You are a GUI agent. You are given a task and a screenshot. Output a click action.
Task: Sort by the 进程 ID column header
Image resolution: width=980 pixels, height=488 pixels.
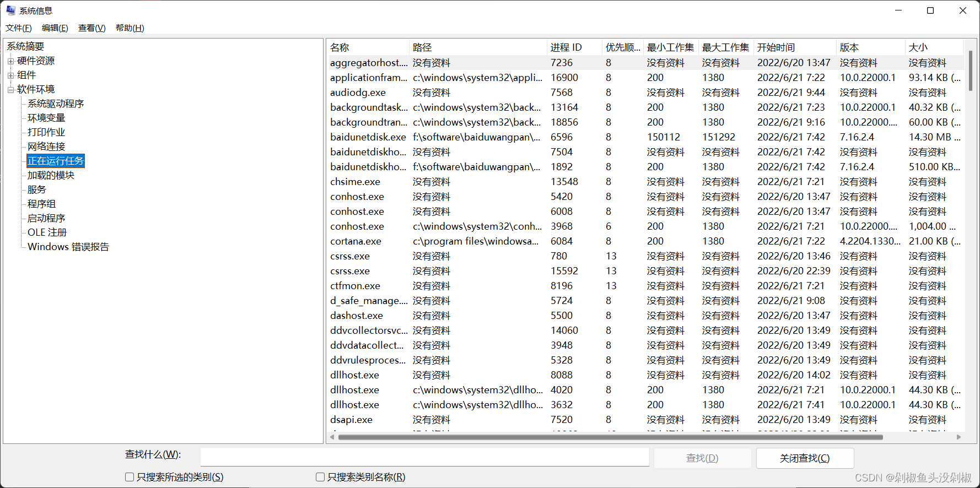coord(575,47)
